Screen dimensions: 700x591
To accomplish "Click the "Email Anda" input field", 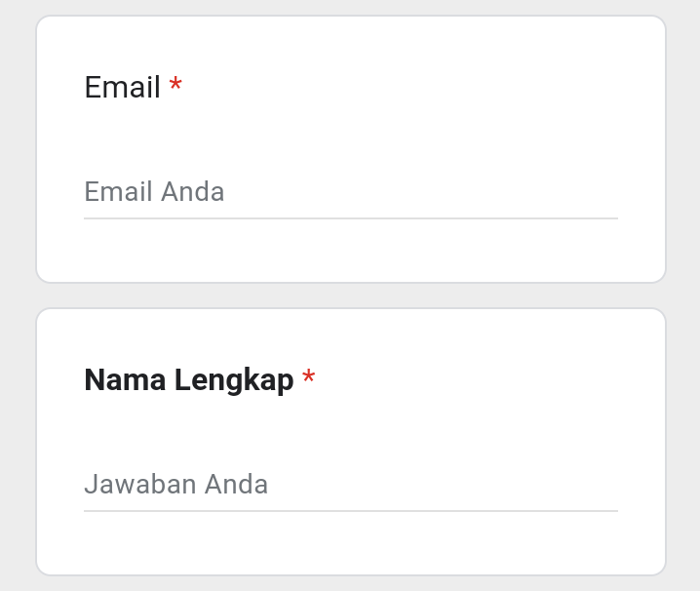I will click(350, 191).
